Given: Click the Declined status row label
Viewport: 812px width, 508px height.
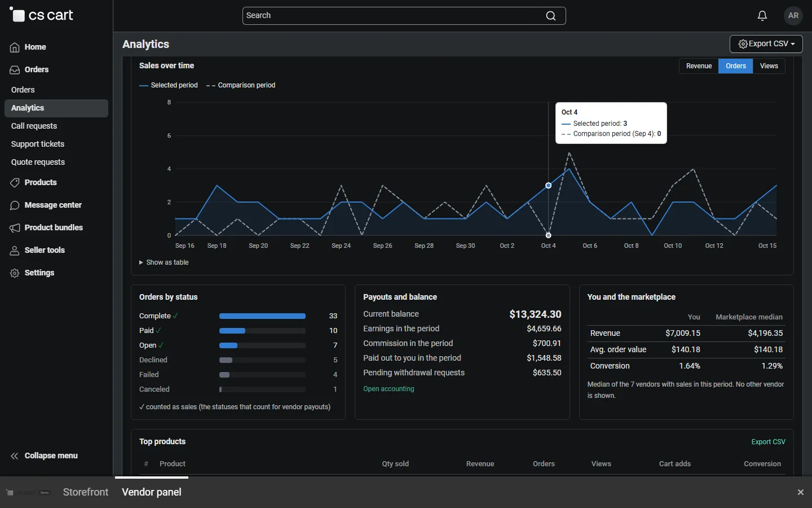Looking at the screenshot, I should (x=153, y=360).
